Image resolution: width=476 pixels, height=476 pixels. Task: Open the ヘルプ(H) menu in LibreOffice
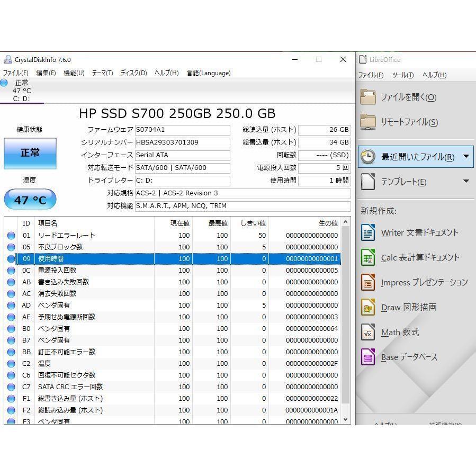pyautogui.click(x=434, y=75)
